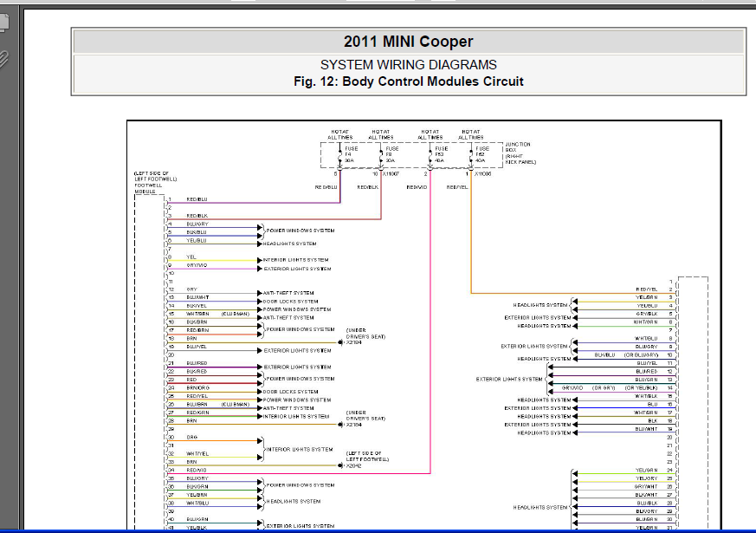Viewport: 756px width, 533px height.
Task: Click 'DOOR LOCKS SYSTEM' label beside BLU/WHT wire
Action: pyautogui.click(x=290, y=302)
